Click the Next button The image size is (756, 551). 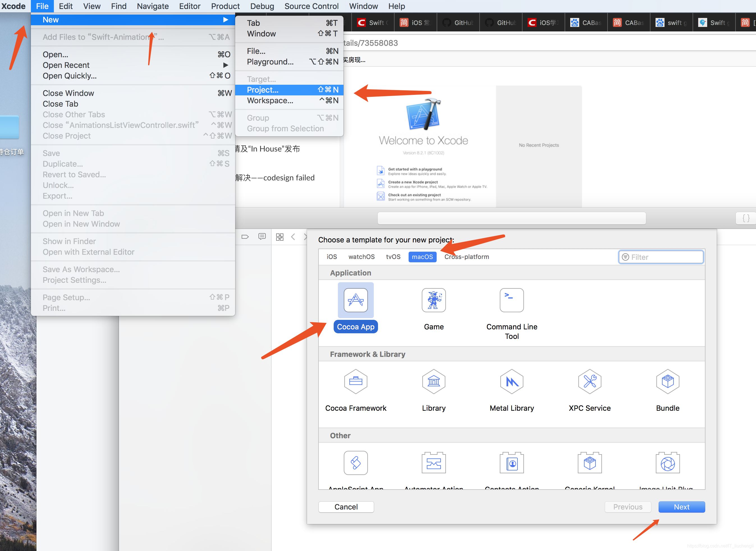(x=681, y=507)
